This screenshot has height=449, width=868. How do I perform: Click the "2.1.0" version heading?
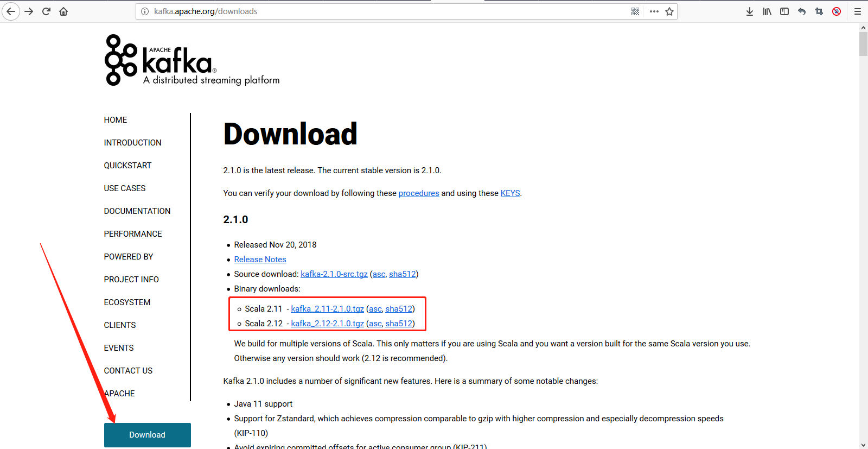click(x=235, y=219)
